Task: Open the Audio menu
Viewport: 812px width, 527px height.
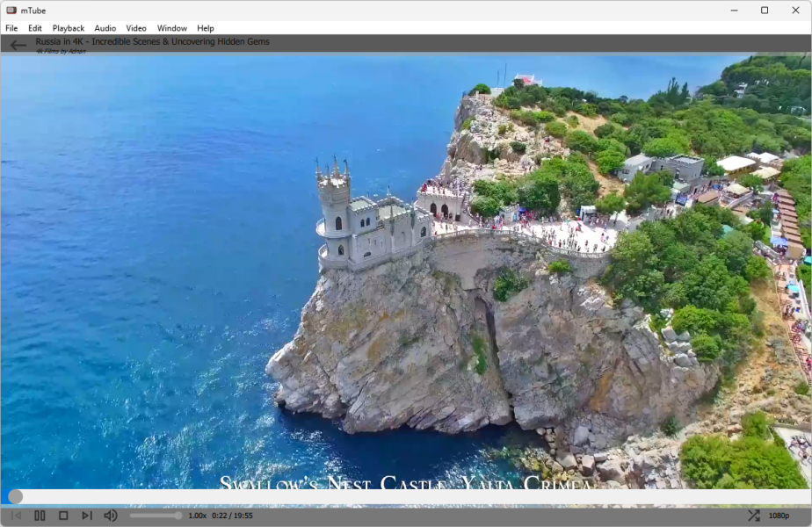Action: pyautogui.click(x=105, y=28)
